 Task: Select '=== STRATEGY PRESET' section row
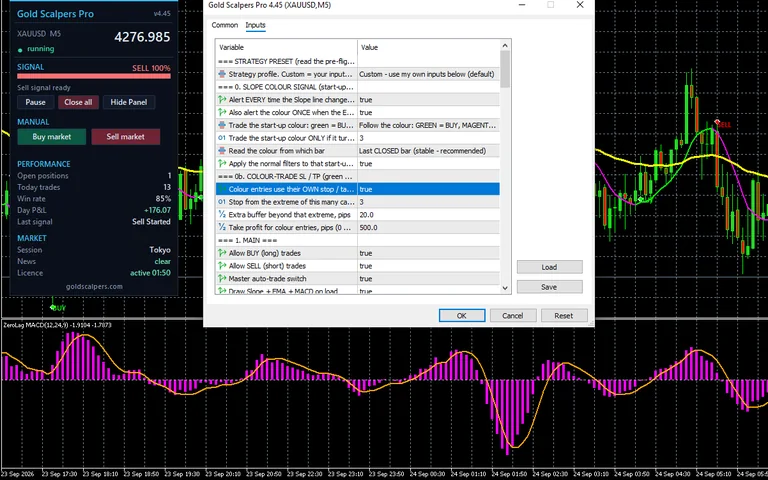tap(358, 61)
